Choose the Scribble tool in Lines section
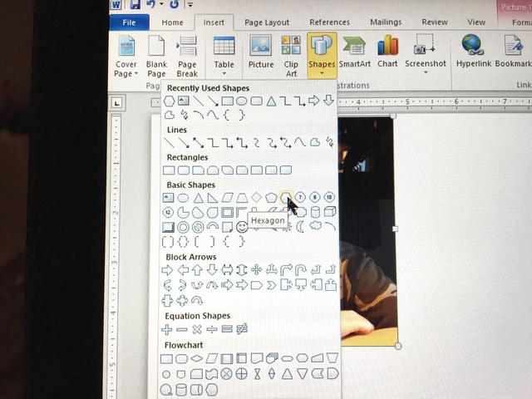Image resolution: width=532 pixels, height=399 pixels. tap(329, 141)
